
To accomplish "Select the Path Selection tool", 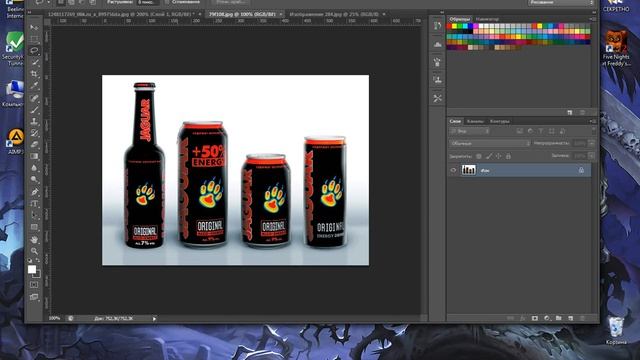I will [x=35, y=215].
